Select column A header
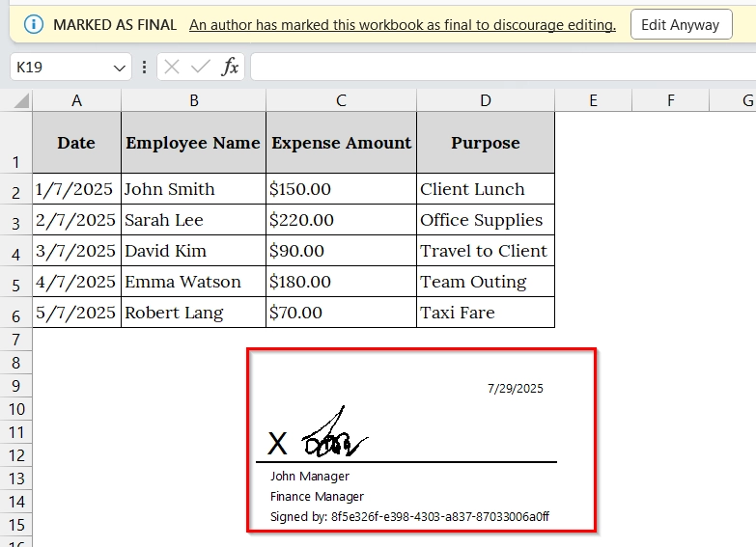Screen dimensions: 756x547 point(76,100)
